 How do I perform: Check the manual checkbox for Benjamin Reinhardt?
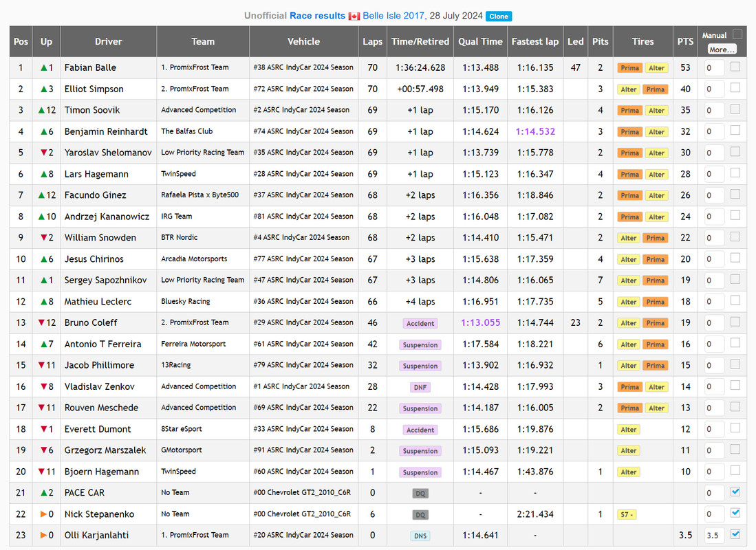coord(735,130)
